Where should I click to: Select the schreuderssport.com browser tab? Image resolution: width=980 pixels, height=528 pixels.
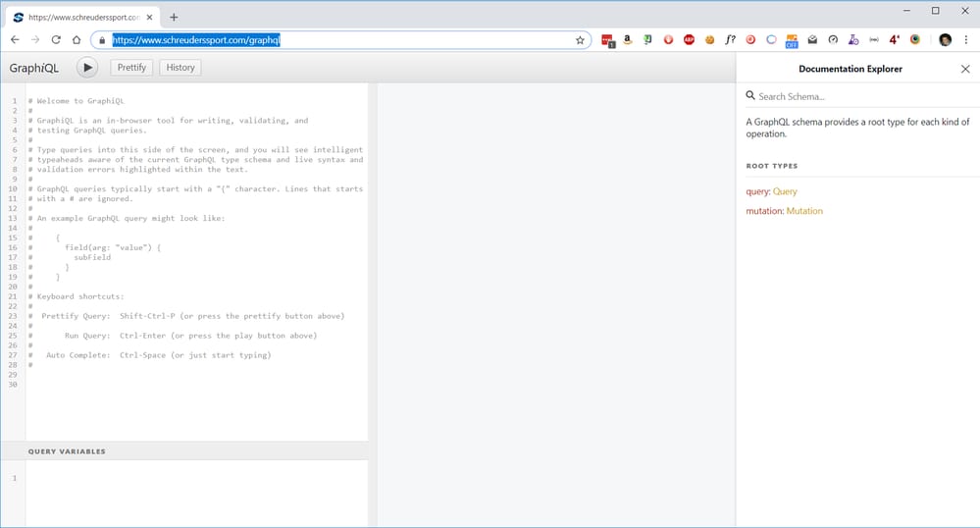83,18
